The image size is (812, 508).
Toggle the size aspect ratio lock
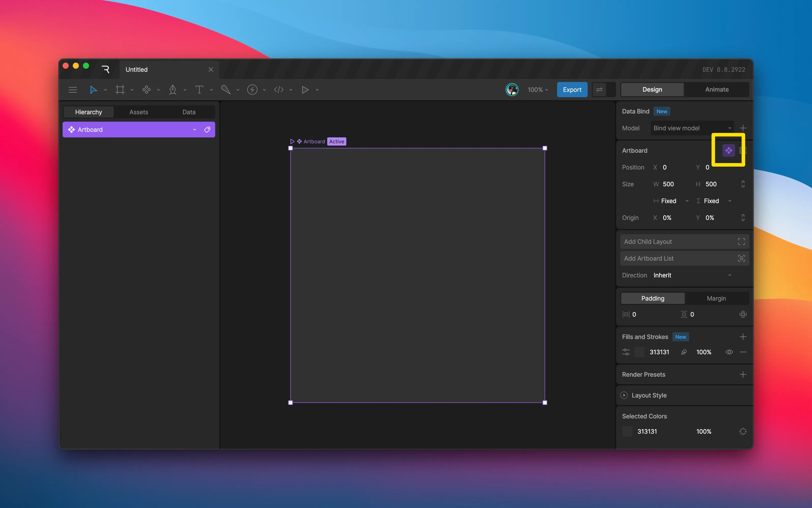coord(743,184)
